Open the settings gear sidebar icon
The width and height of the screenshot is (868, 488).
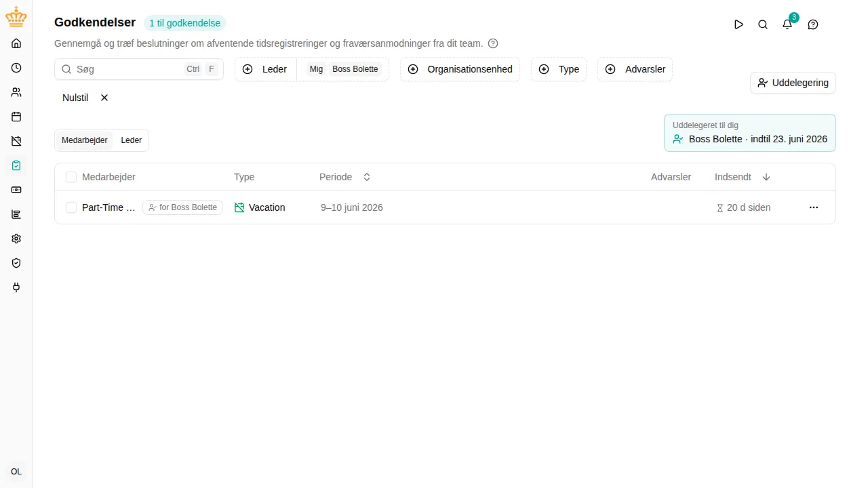(x=16, y=239)
